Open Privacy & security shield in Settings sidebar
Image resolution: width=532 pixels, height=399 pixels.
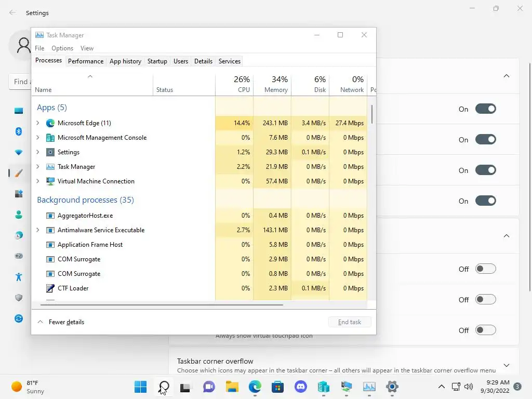[19, 298]
